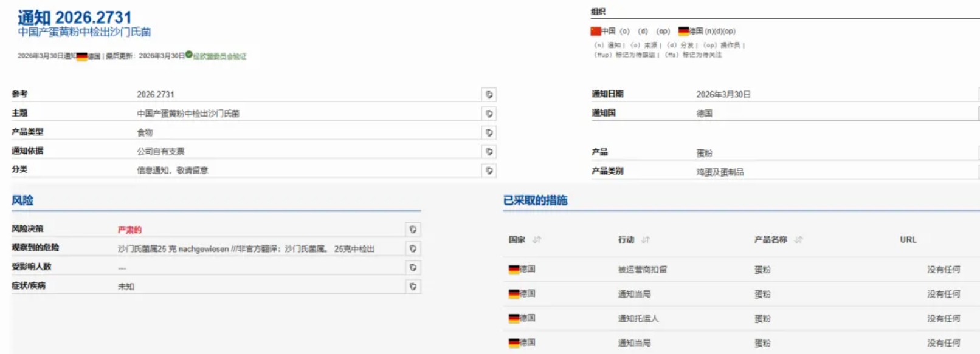Click the copy icon in the 风险决策 row
980x354 pixels.
pos(413,230)
